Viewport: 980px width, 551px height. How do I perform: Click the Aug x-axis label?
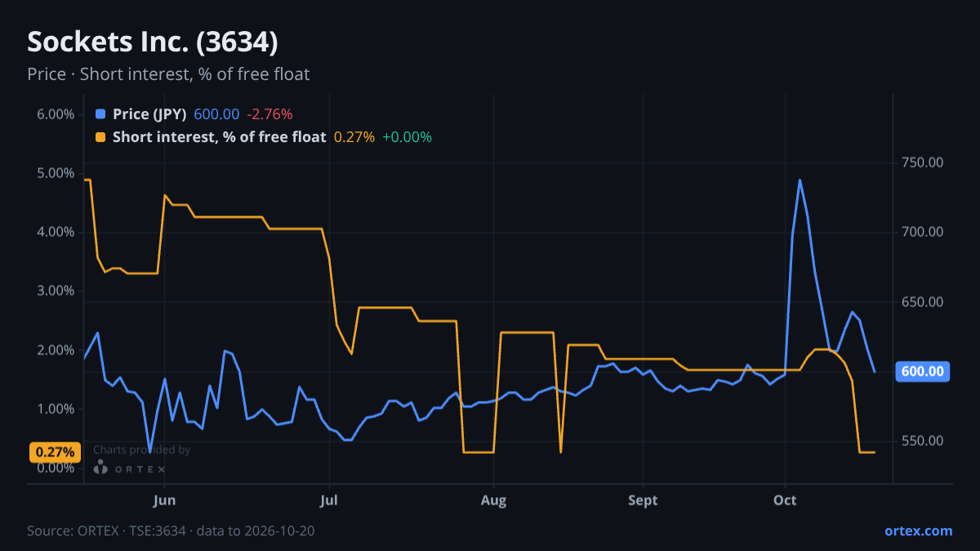(493, 500)
